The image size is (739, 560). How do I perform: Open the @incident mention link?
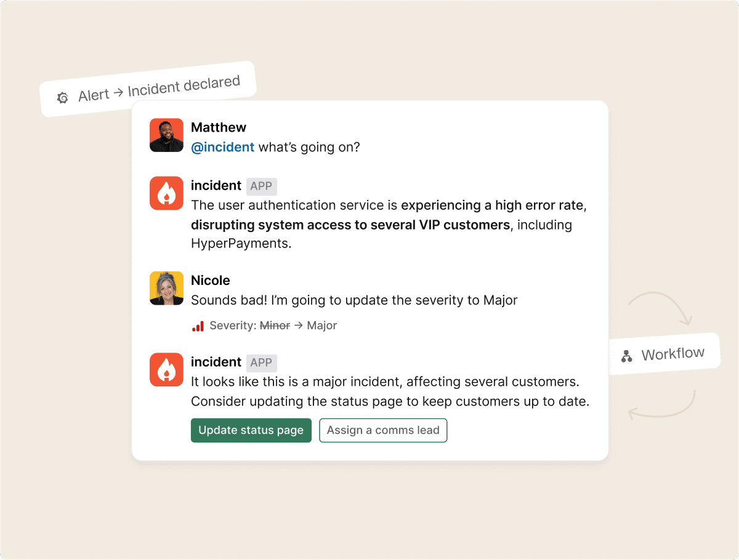(222, 147)
